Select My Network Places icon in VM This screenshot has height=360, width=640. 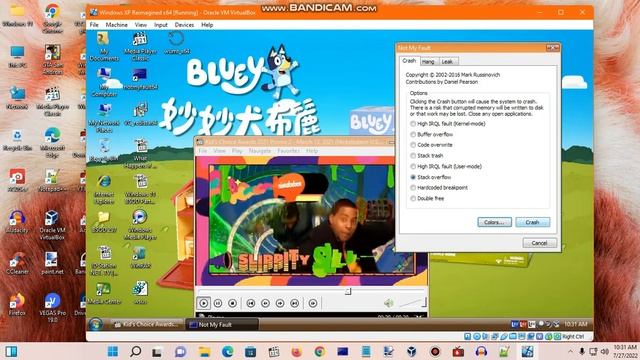click(x=104, y=118)
